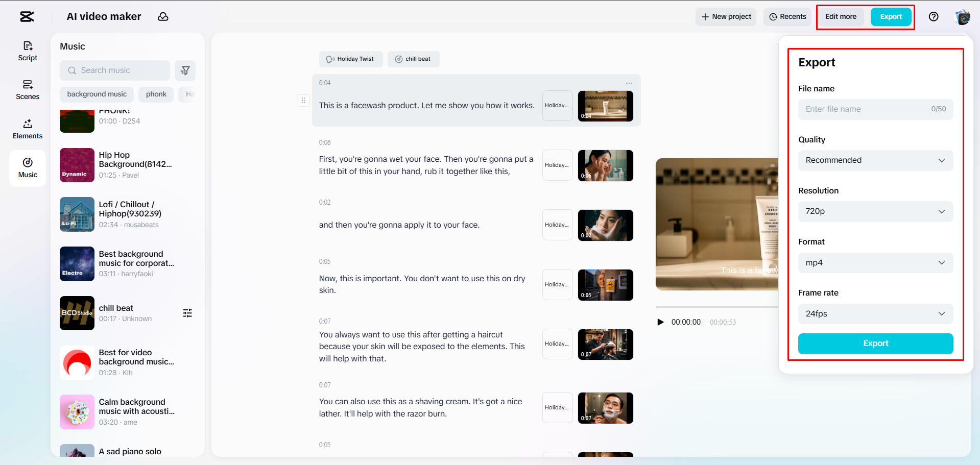Image resolution: width=980 pixels, height=465 pixels.
Task: Open the music filter icon
Action: (185, 70)
